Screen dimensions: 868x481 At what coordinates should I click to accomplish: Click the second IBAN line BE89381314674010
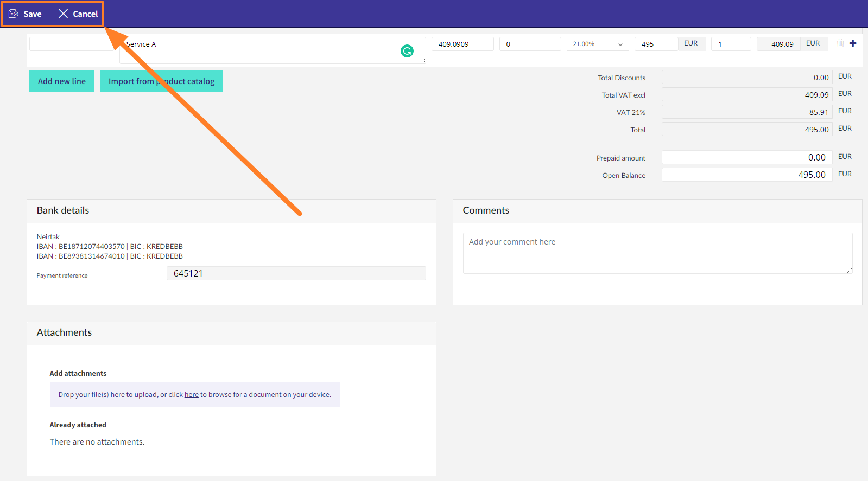(x=110, y=256)
